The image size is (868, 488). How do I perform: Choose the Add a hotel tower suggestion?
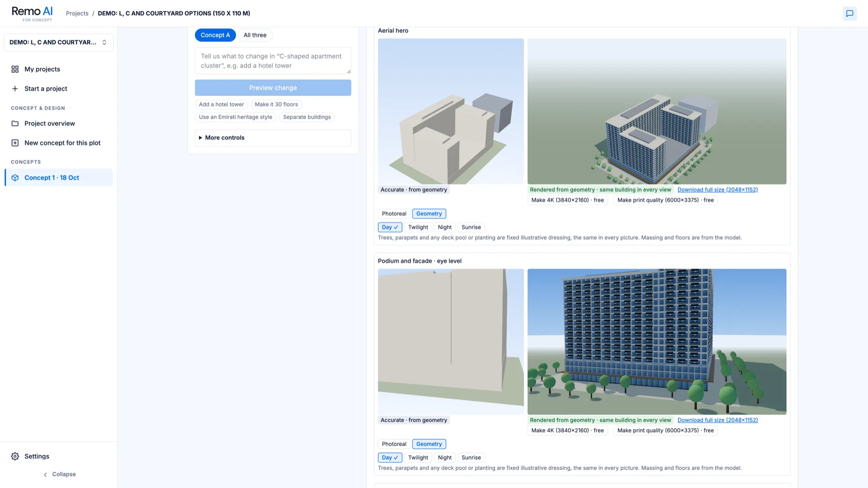221,104
